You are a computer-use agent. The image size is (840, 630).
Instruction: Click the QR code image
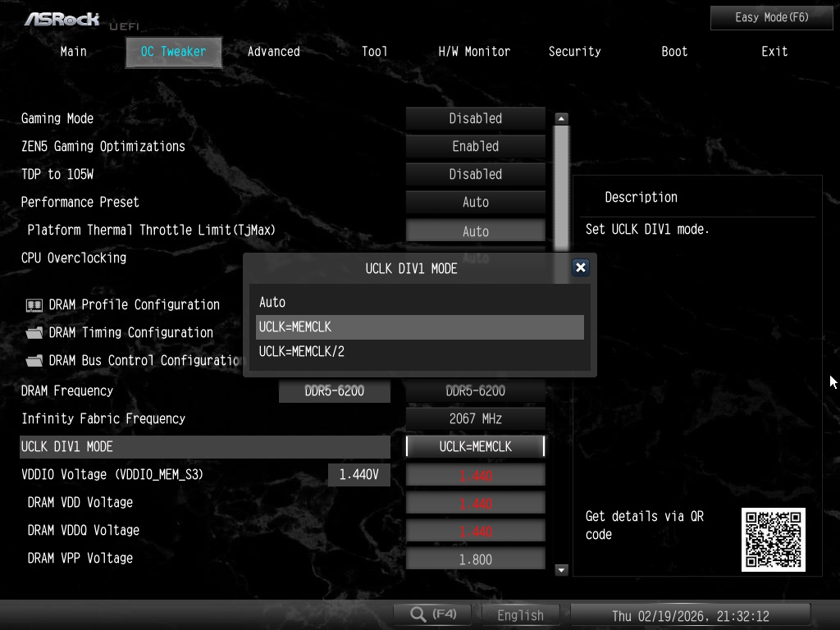pos(773,540)
